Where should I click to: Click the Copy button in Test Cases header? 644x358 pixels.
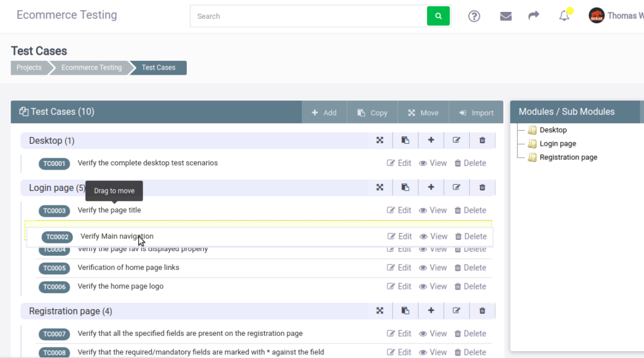[372, 112]
